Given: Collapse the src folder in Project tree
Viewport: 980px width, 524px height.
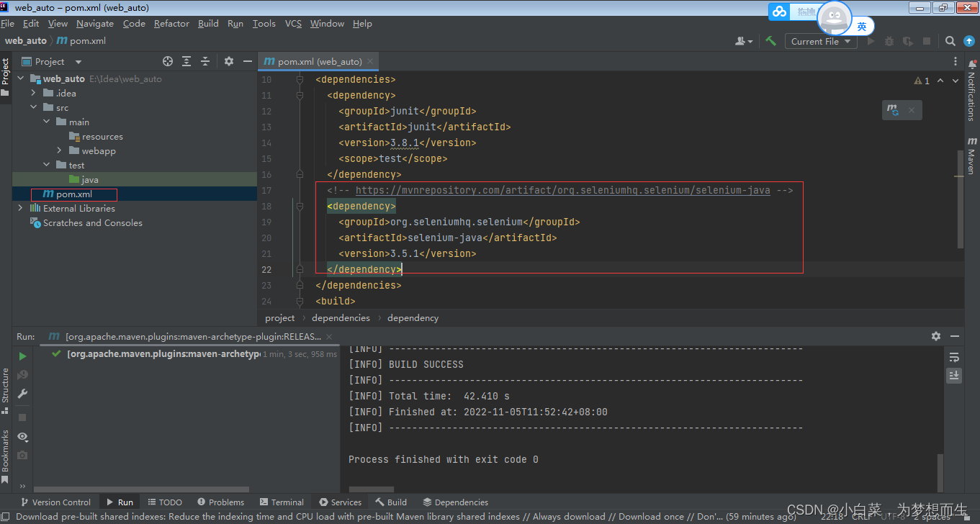Looking at the screenshot, I should pyautogui.click(x=33, y=107).
